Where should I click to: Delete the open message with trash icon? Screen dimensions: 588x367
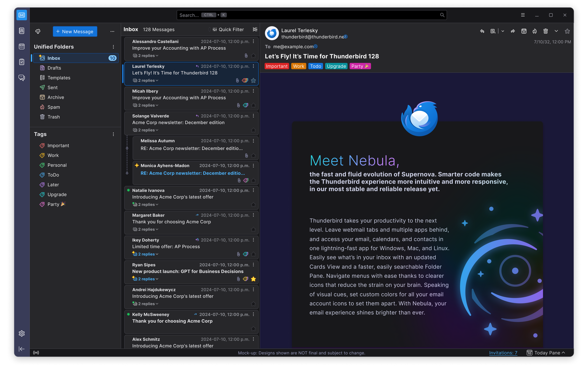(545, 31)
